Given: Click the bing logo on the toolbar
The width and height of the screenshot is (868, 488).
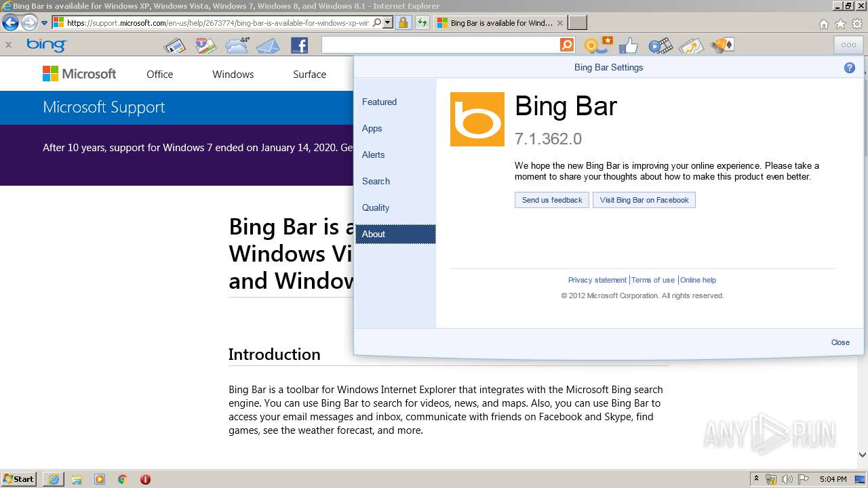Looking at the screenshot, I should 46,45.
